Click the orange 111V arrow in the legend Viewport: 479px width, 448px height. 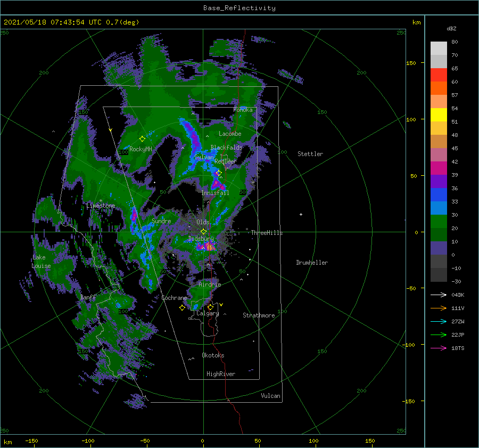(x=439, y=308)
